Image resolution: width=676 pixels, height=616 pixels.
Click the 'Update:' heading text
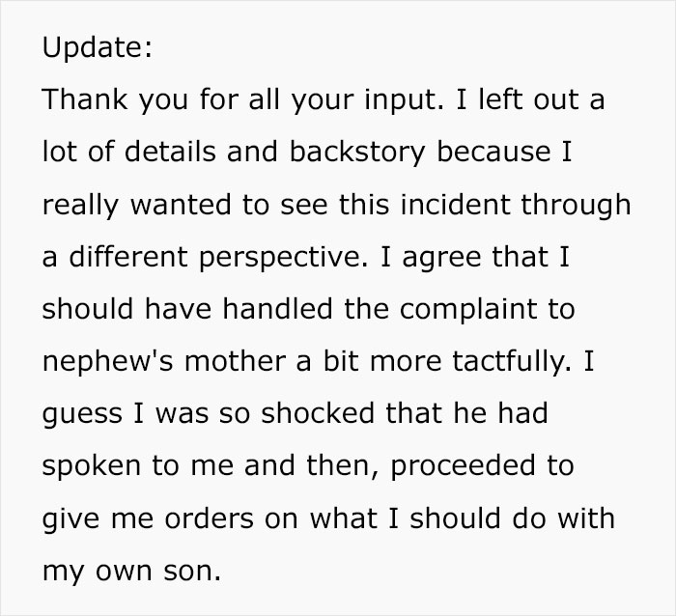pyautogui.click(x=97, y=49)
